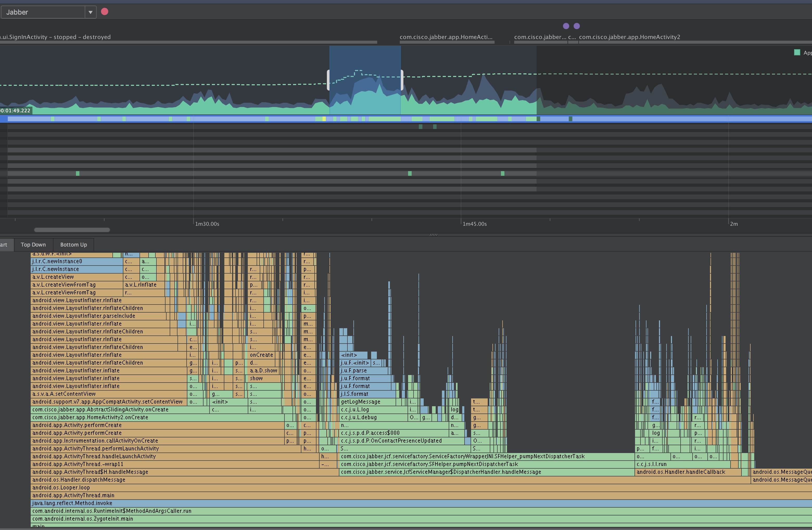Select ActivityThread$H.handleMessage flame bar
The height and width of the screenshot is (530, 812).
click(x=185, y=472)
